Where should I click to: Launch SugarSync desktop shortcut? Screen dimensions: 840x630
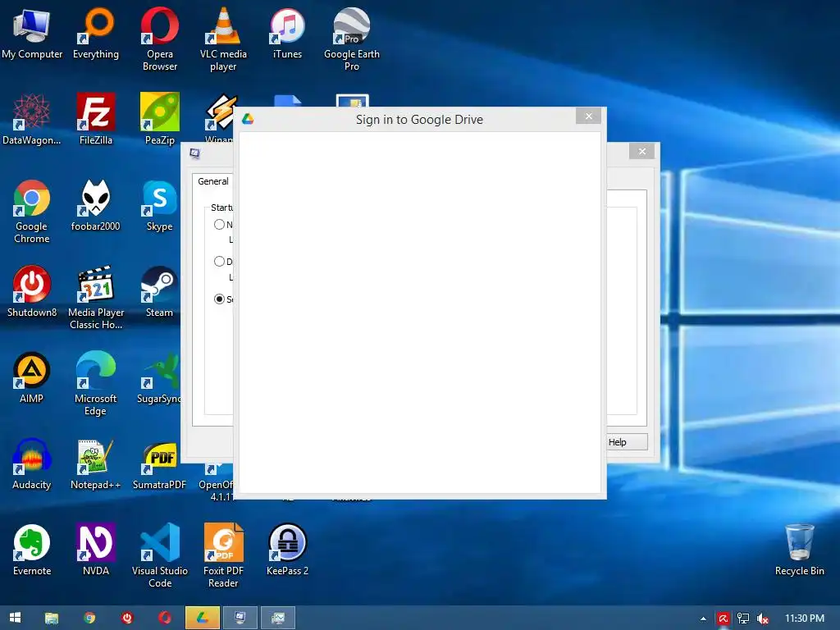click(x=158, y=378)
